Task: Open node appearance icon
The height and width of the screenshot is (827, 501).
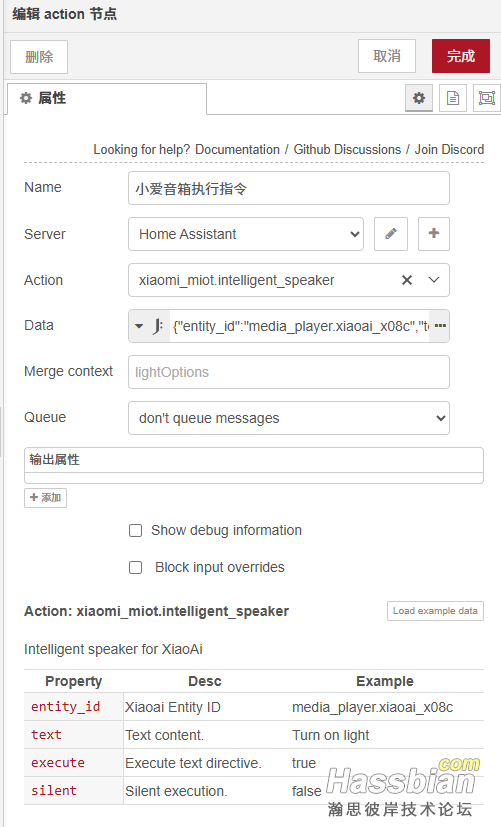Action: [486, 98]
